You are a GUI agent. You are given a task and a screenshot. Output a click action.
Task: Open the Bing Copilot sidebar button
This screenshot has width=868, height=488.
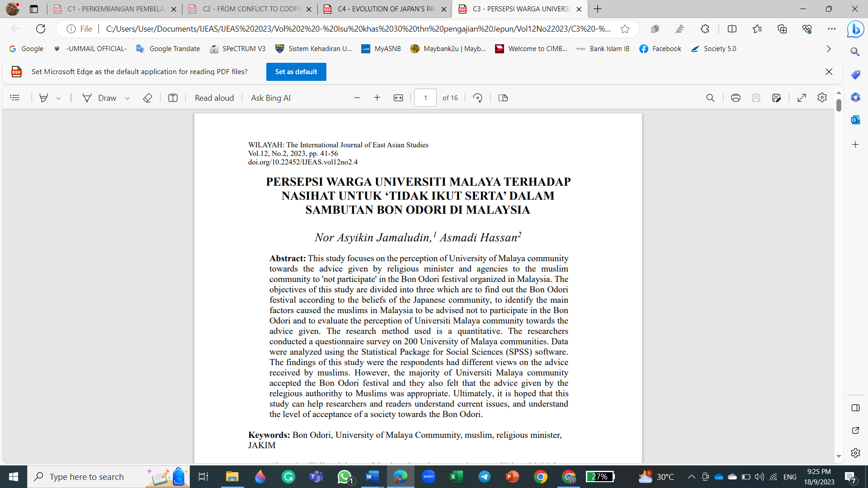coord(855,29)
